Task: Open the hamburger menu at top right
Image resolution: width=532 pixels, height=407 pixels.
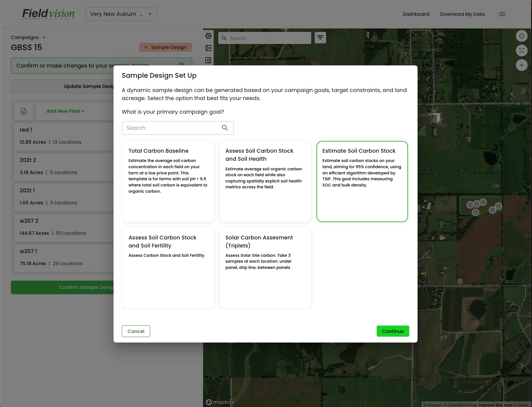Action: tap(502, 14)
